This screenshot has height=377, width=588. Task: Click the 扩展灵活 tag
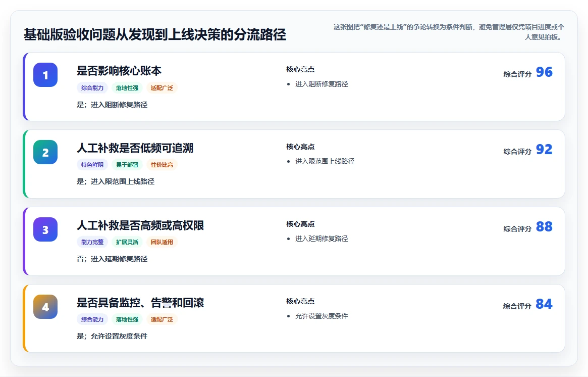click(x=127, y=242)
